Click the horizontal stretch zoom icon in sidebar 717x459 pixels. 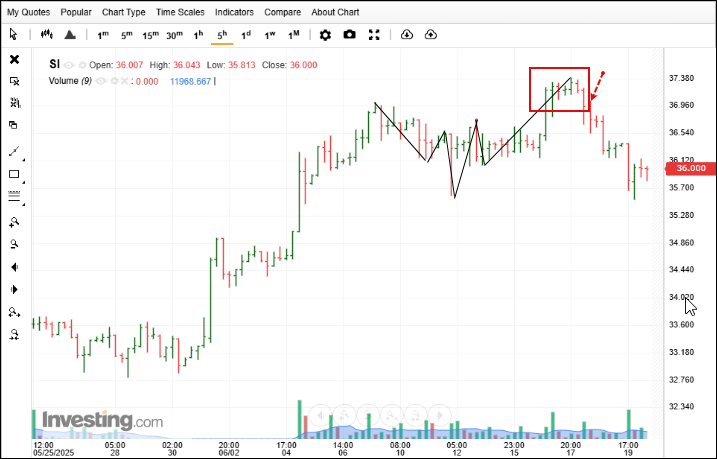pyautogui.click(x=14, y=312)
